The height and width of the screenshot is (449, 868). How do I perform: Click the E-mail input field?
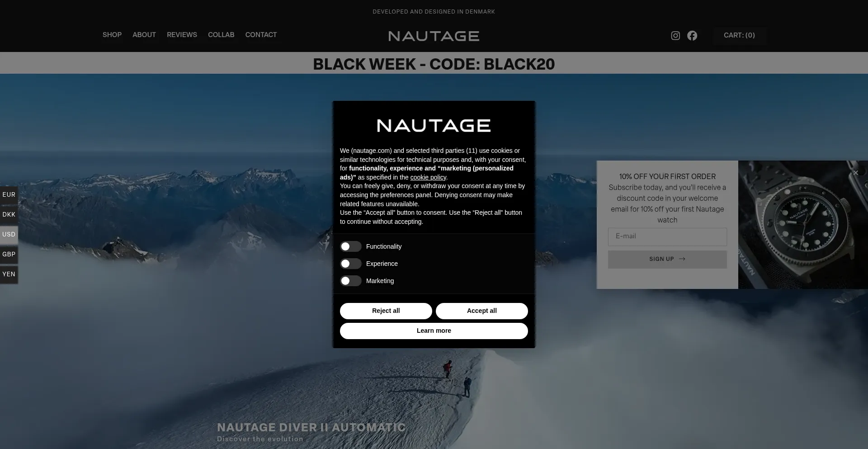[667, 236]
